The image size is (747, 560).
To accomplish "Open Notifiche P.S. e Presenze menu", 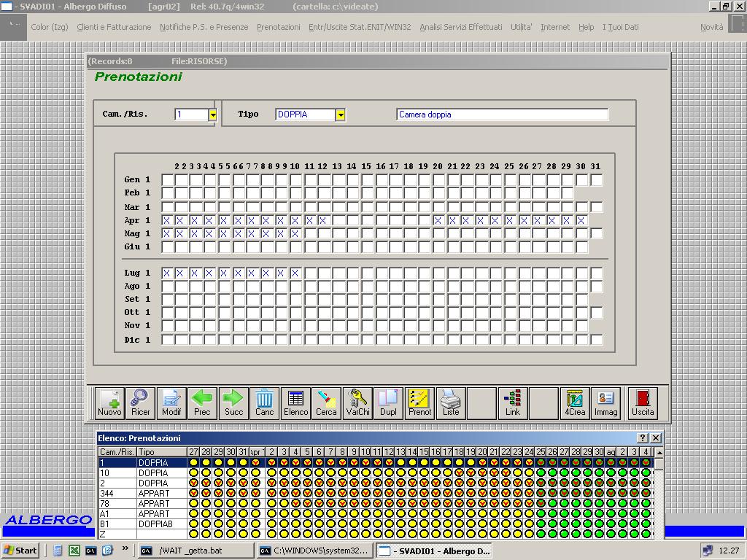I will [204, 27].
